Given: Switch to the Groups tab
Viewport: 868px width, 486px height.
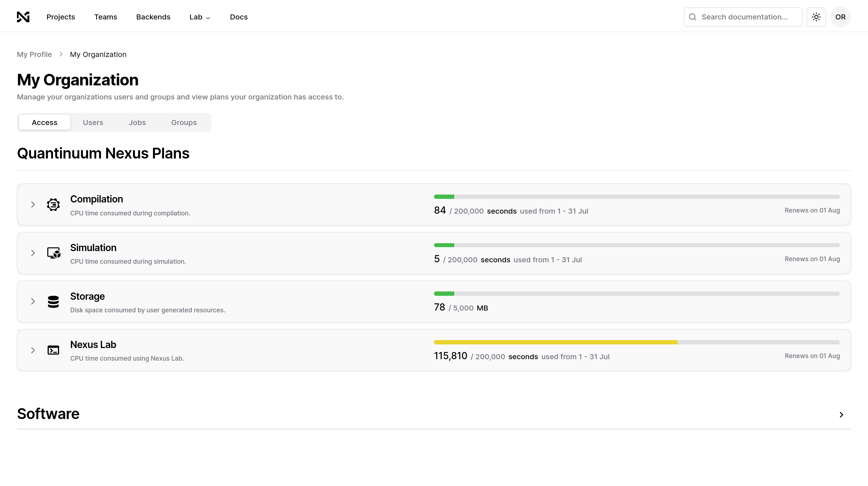Looking at the screenshot, I should tap(184, 122).
